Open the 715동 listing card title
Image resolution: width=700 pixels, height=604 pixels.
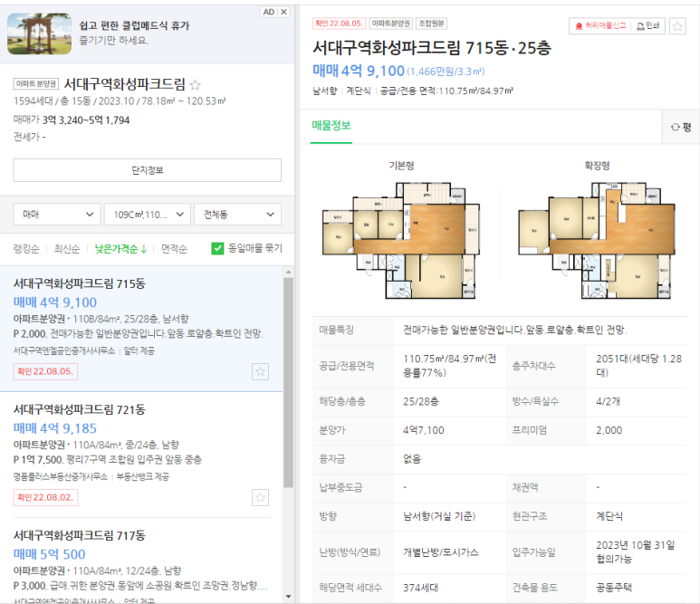pyautogui.click(x=80, y=283)
